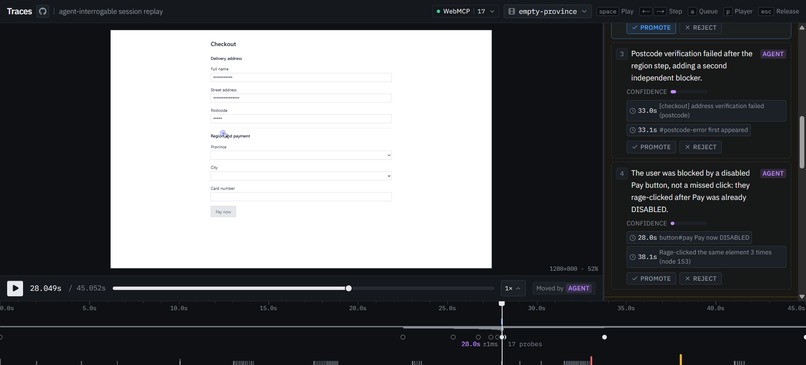
Task: Click the findings panel scrollbar thumb
Action: click(x=801, y=141)
